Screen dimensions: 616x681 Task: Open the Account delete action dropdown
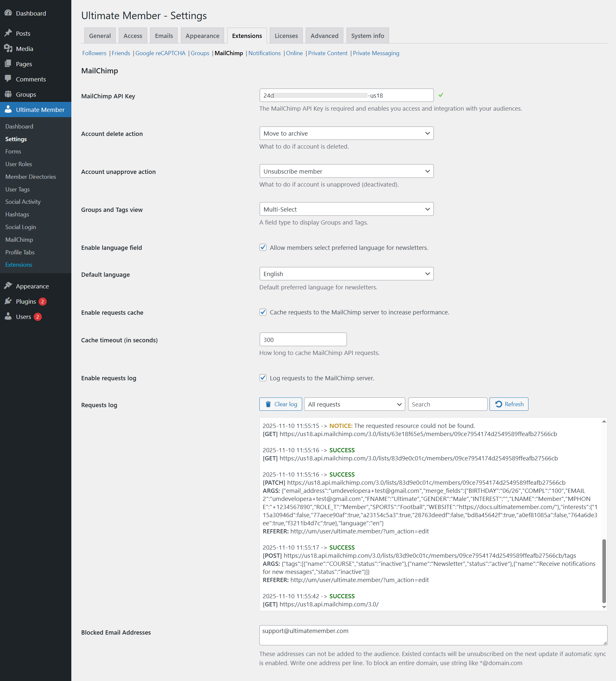[x=346, y=133]
